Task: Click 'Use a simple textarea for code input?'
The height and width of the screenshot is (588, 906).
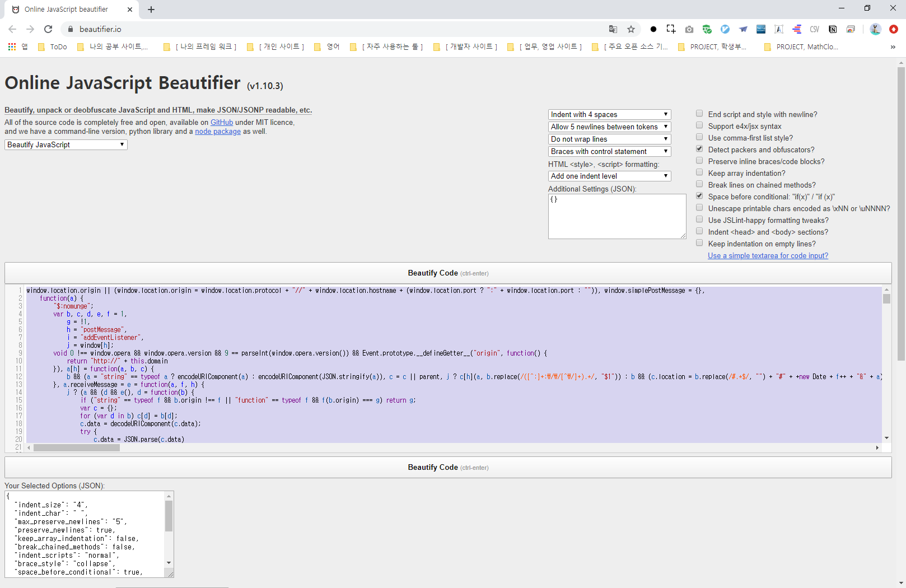Action: tap(768, 255)
